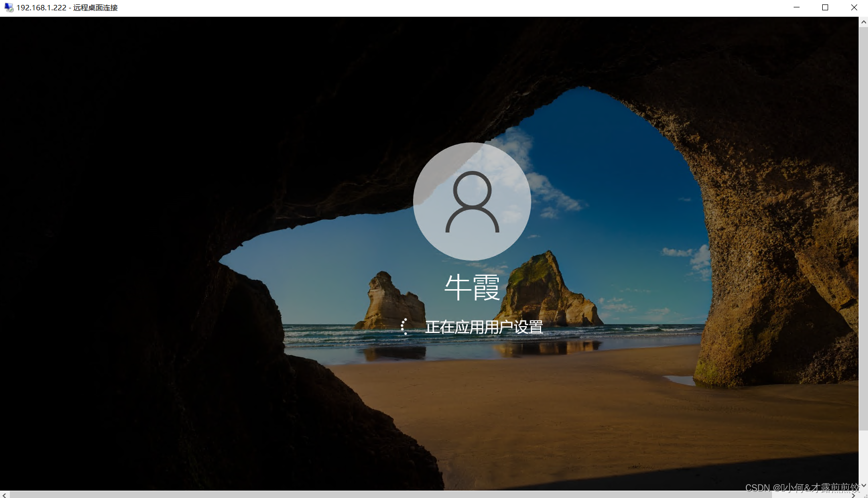Image resolution: width=868 pixels, height=498 pixels.
Task: Click the 192.168.1.222 - 远程桌面连接 window title
Action: click(x=67, y=8)
